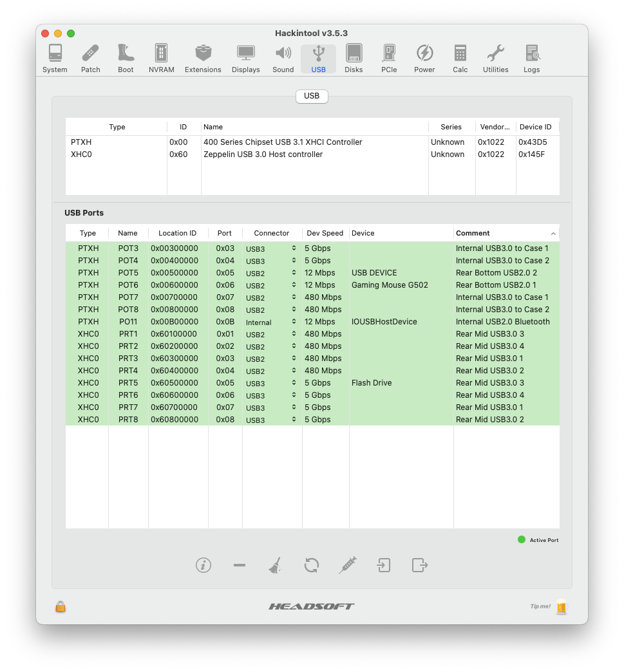Sort ports by Comment column header
This screenshot has width=624, height=672.
(x=502, y=233)
